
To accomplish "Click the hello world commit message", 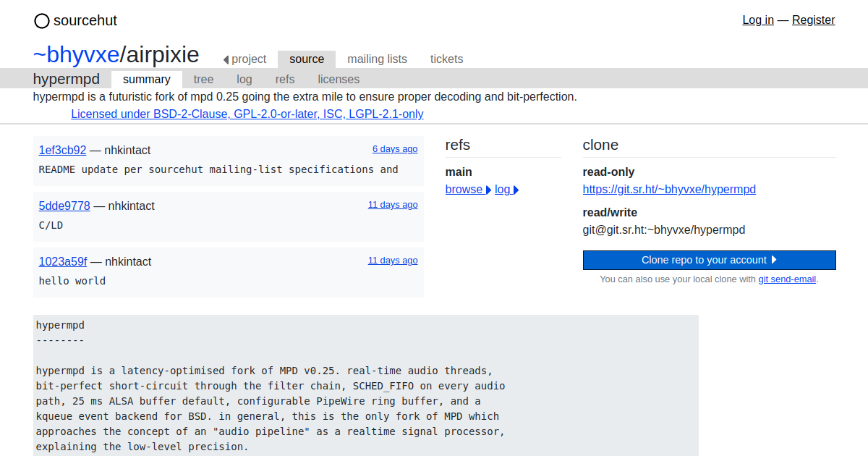I will [72, 281].
